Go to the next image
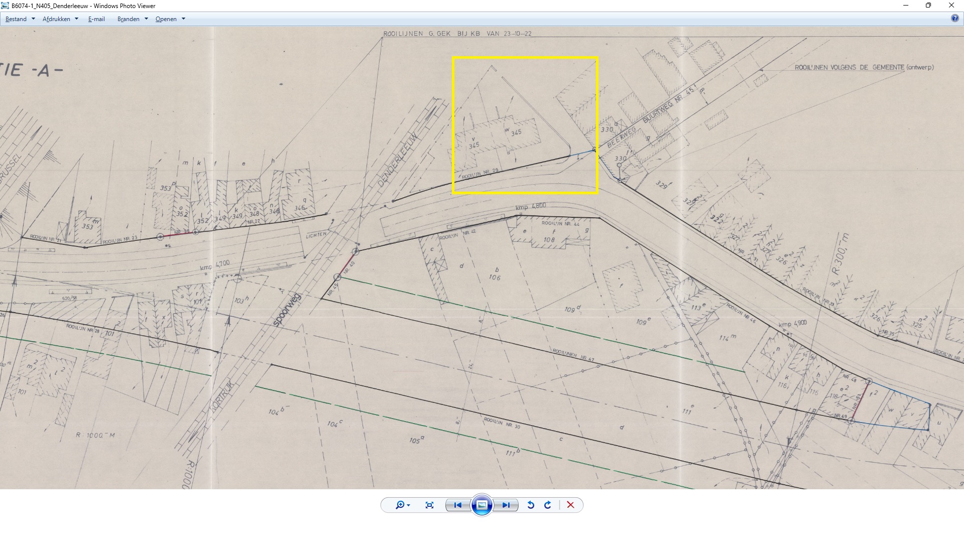 click(x=506, y=505)
